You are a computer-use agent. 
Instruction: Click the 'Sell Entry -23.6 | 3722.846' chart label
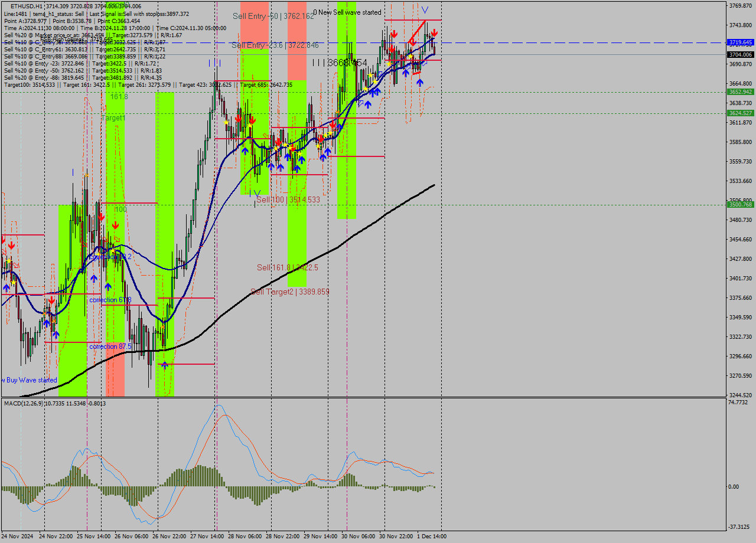click(x=275, y=45)
